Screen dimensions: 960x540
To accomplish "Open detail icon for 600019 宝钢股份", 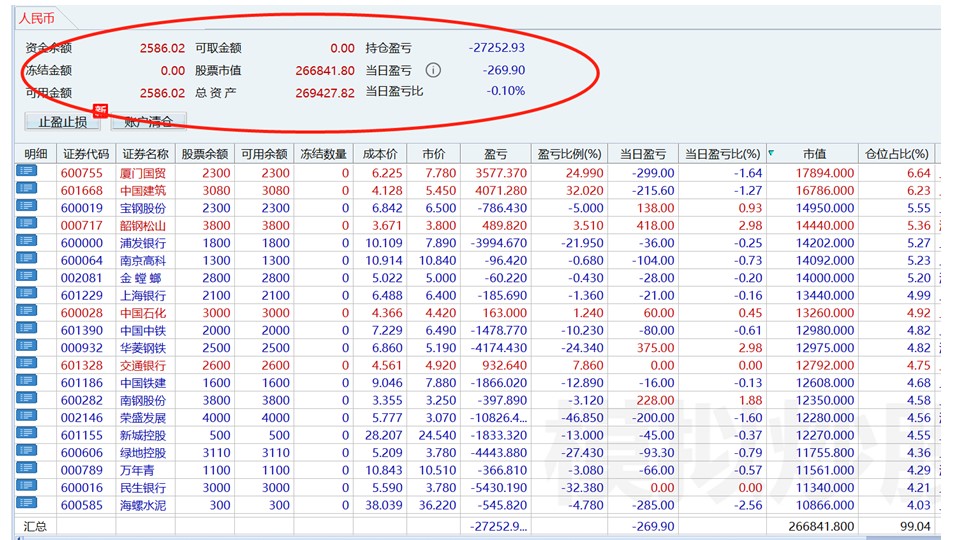I will click(26, 206).
